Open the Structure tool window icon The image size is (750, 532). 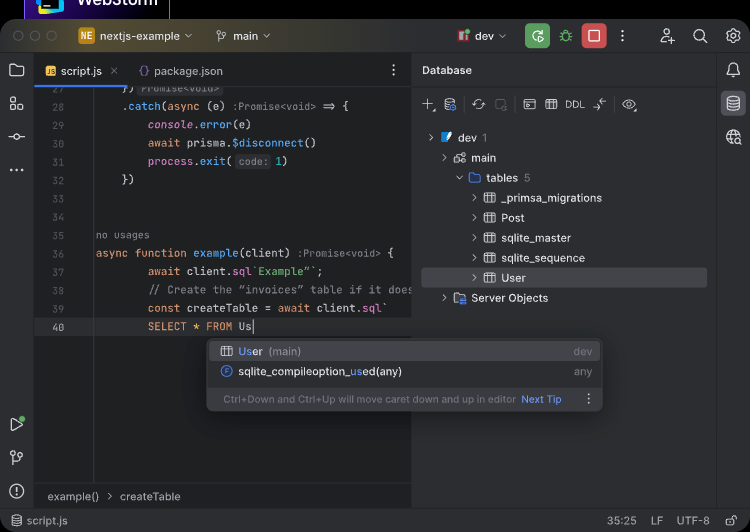17,103
